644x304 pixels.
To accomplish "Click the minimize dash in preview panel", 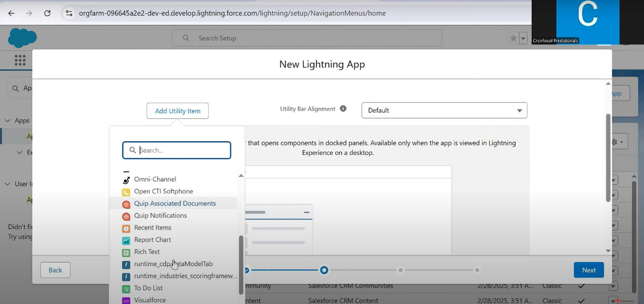I will [307, 212].
